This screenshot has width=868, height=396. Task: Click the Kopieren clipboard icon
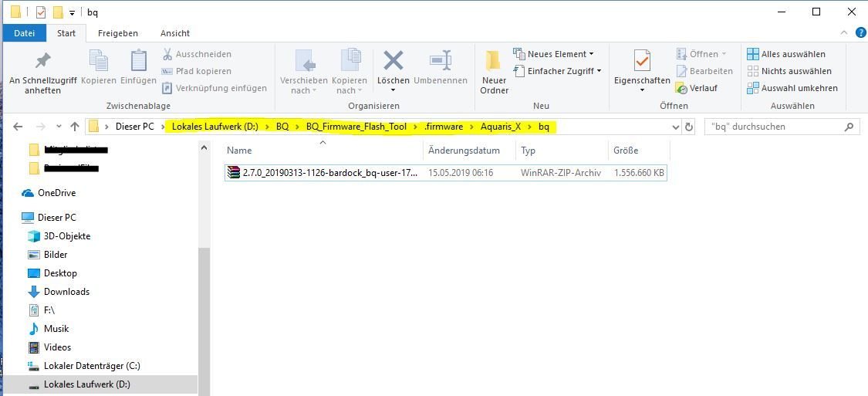pyautogui.click(x=99, y=60)
